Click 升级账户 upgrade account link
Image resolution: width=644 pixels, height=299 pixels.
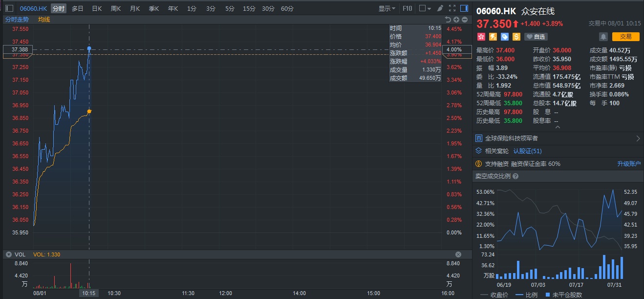coord(628,164)
